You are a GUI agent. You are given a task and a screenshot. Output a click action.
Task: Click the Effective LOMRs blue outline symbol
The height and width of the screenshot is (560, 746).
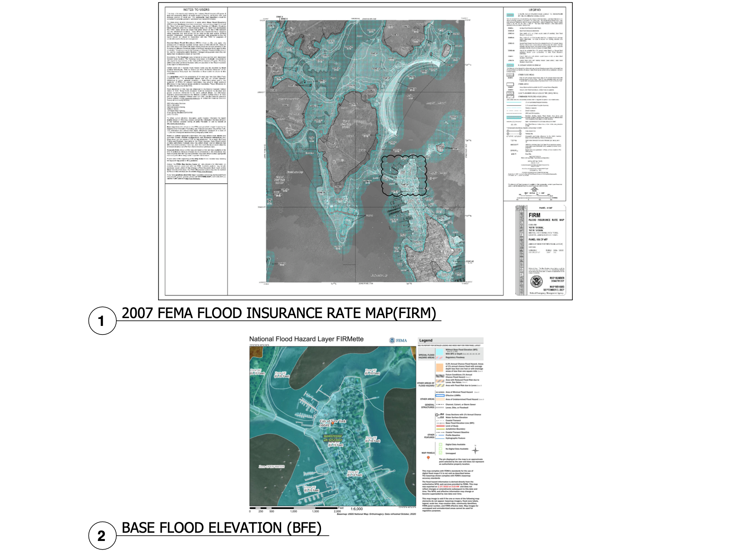pos(440,395)
